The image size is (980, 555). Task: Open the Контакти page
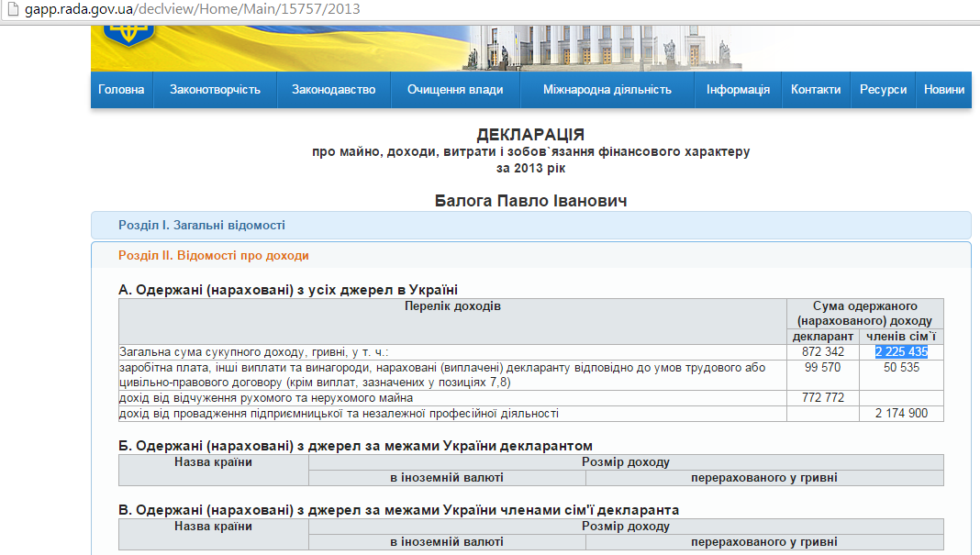point(816,90)
